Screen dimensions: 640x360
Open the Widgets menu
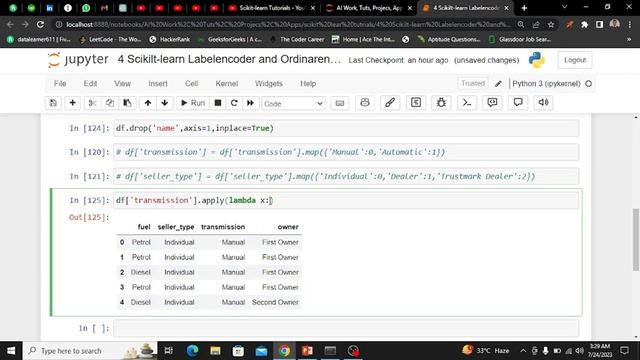pyautogui.click(x=269, y=84)
